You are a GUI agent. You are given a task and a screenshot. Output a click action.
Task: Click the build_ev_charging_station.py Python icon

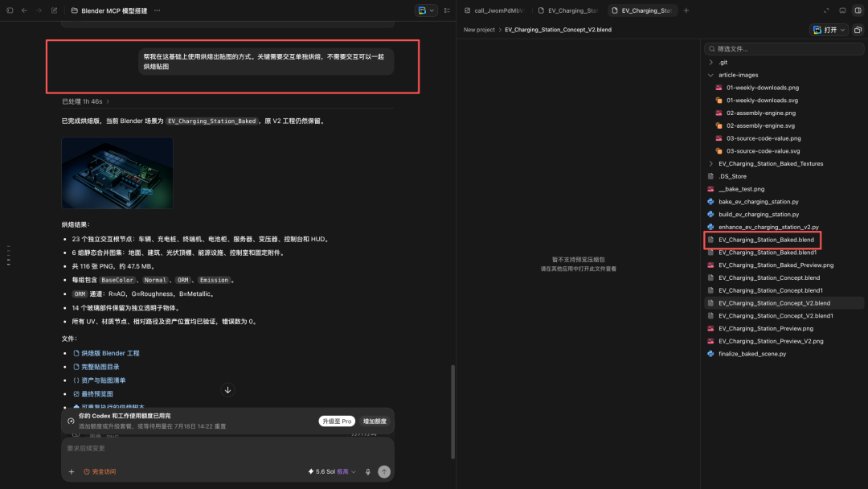click(x=710, y=214)
